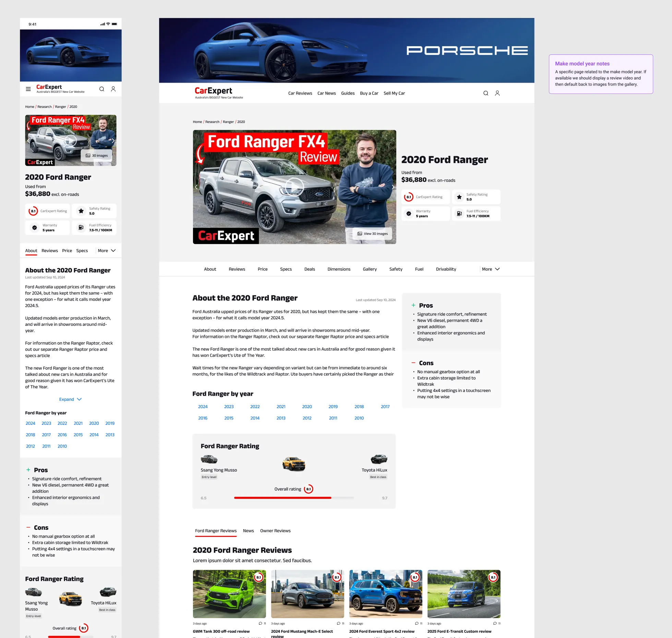Click the desktop CarExpert Rating 8.1 badge
This screenshot has height=638, width=672.
[409, 197]
